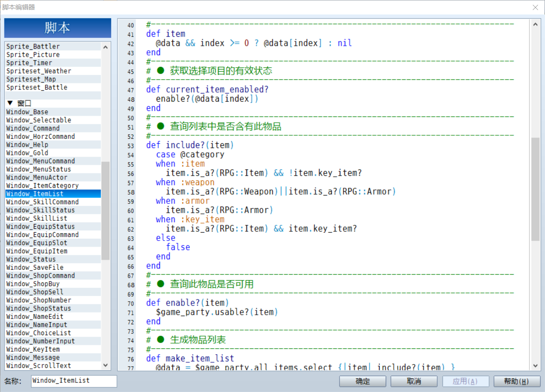Click the code editor scrollbar thumb

pyautogui.click(x=535, y=189)
